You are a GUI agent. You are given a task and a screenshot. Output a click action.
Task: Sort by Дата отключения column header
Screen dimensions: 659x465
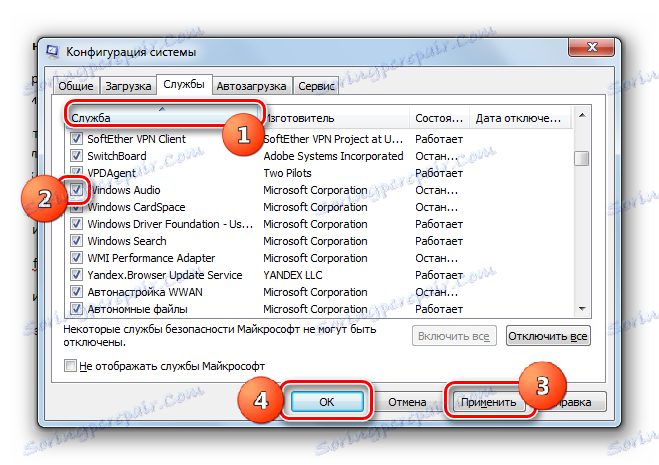(x=520, y=116)
